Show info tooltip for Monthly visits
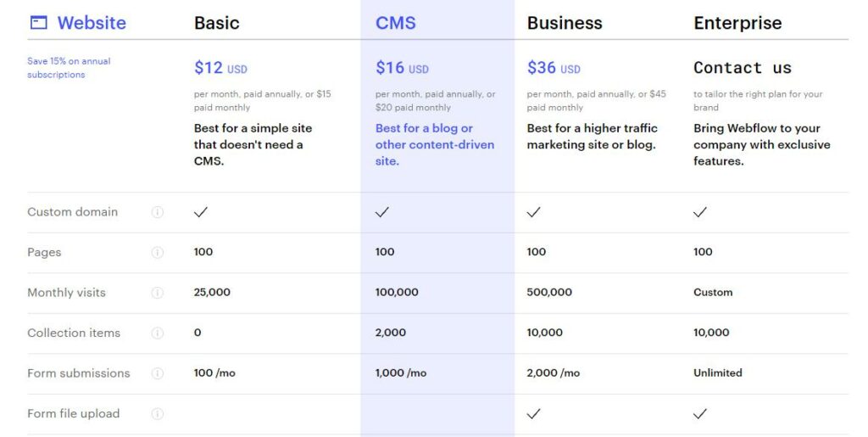 [x=158, y=293]
